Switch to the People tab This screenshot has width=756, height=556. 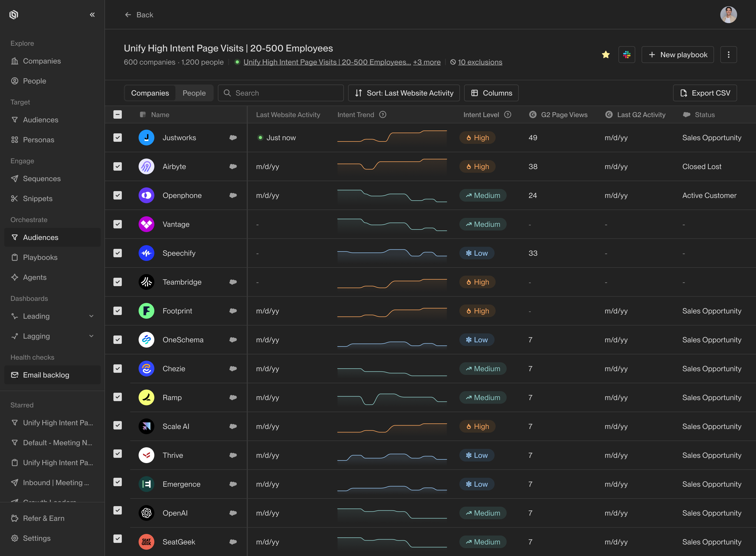tap(194, 93)
